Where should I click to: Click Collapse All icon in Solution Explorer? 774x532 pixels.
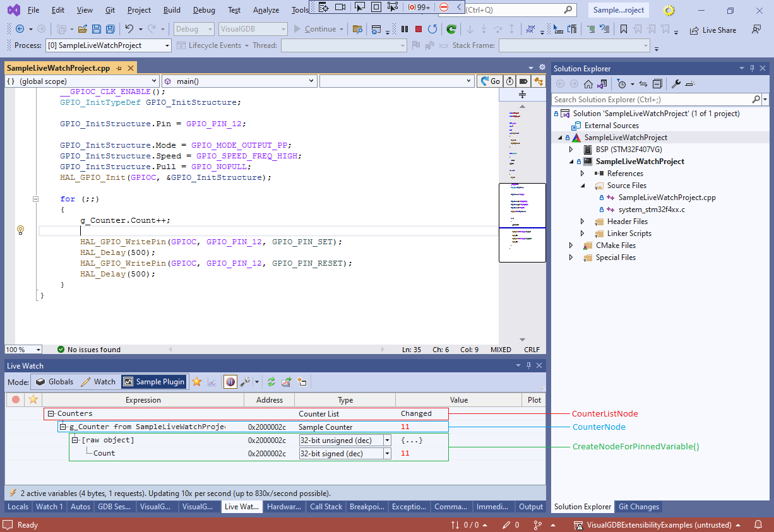(657, 84)
